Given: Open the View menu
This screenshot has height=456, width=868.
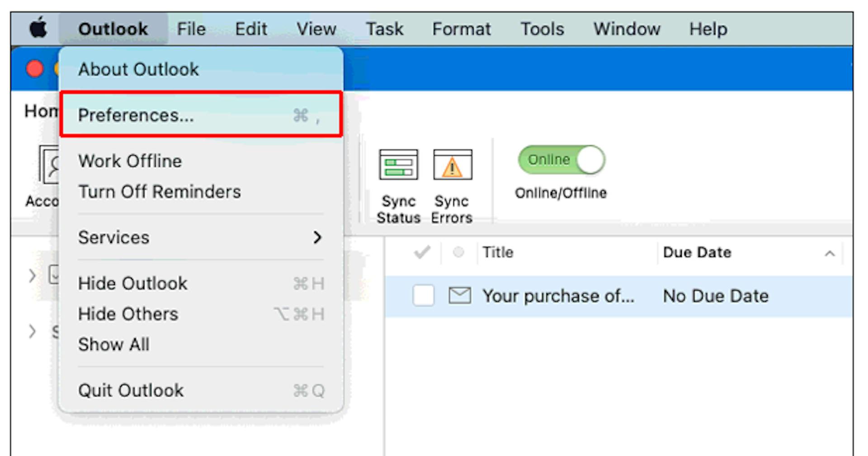Looking at the screenshot, I should [316, 28].
